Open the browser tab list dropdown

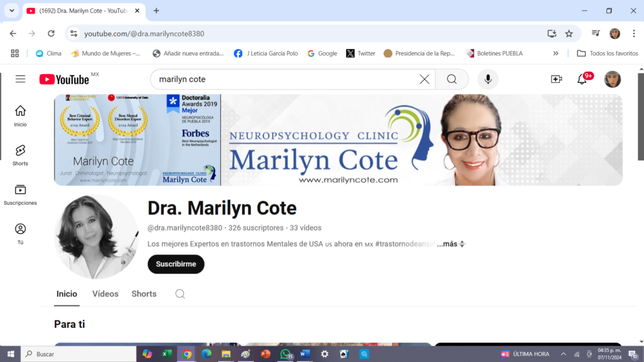11,11
